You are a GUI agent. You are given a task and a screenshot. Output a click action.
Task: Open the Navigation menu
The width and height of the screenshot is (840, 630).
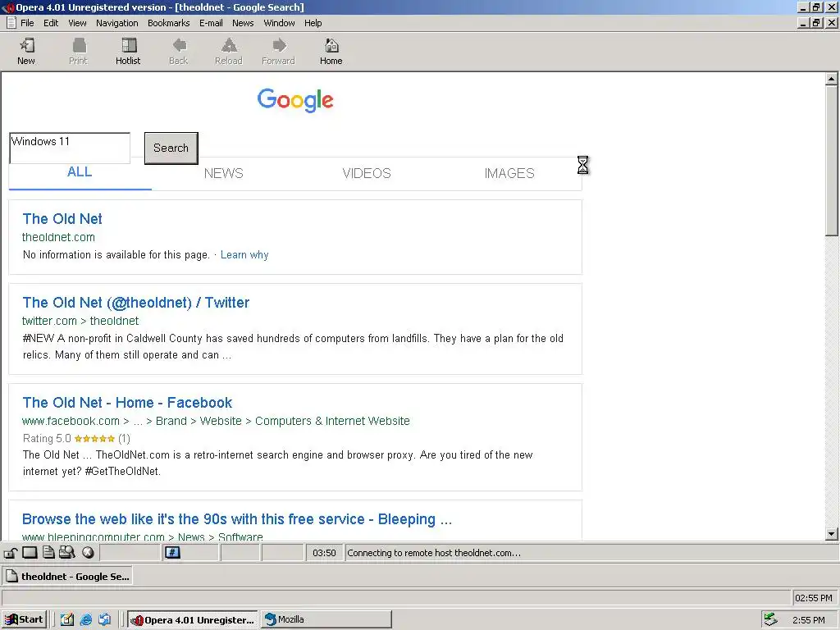pyautogui.click(x=116, y=23)
